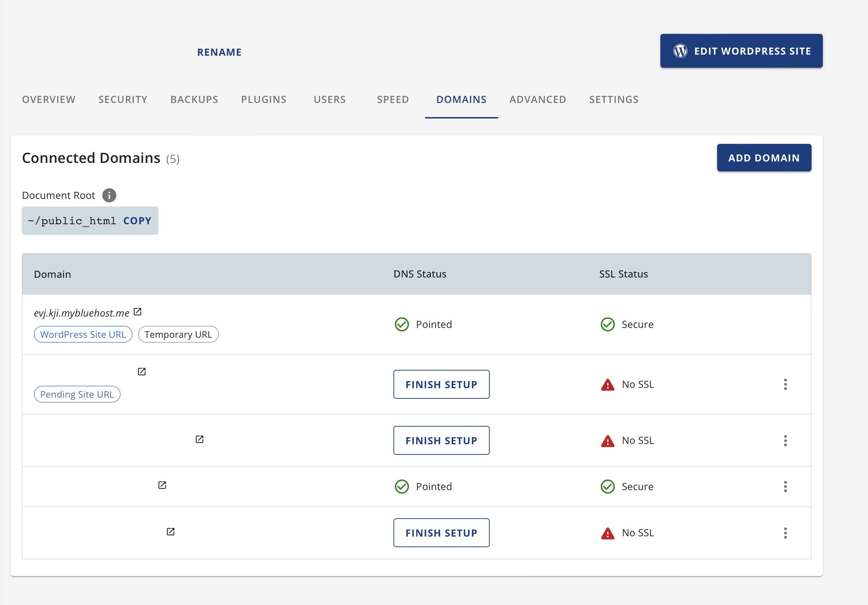Click the Connected Domains heading
This screenshot has height=605, width=868.
pyautogui.click(x=91, y=158)
